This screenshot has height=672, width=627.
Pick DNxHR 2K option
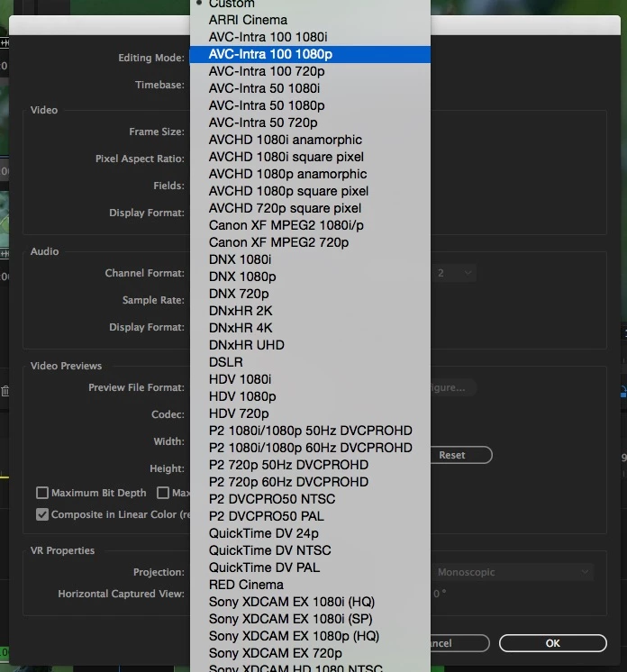[310, 311]
